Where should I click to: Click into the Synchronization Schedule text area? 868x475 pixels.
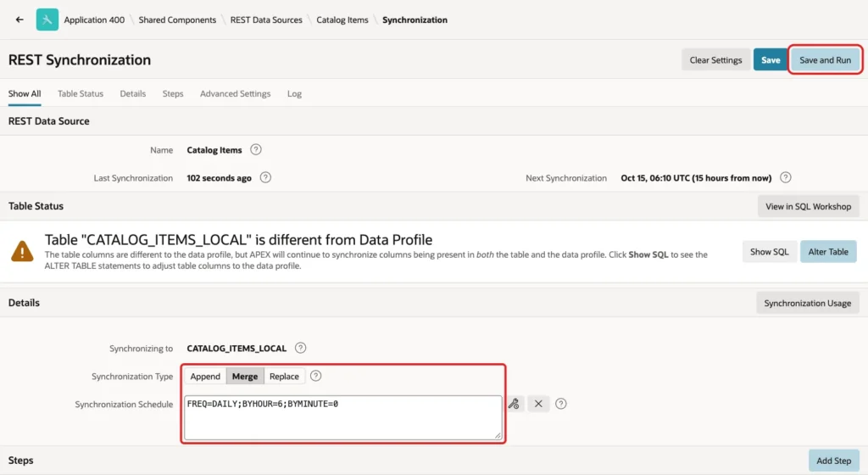(x=343, y=417)
